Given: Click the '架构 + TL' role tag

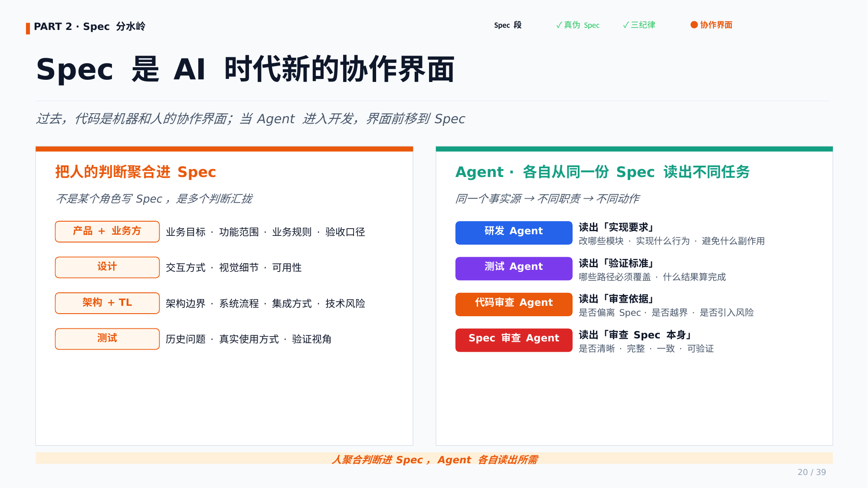Looking at the screenshot, I should (107, 303).
